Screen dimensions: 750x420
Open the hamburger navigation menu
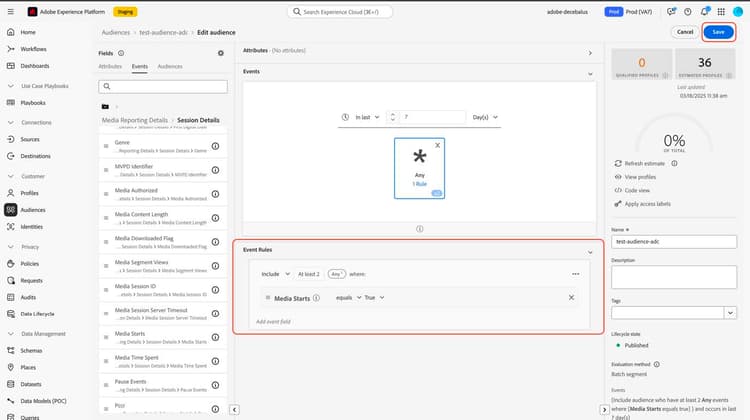11,11
